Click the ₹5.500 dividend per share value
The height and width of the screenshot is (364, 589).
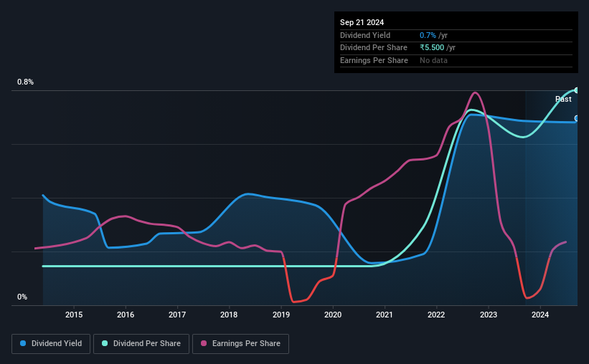tap(432, 48)
